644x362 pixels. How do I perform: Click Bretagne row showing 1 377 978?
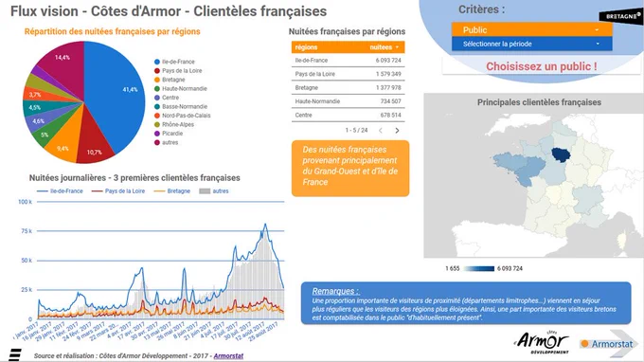[348, 87]
